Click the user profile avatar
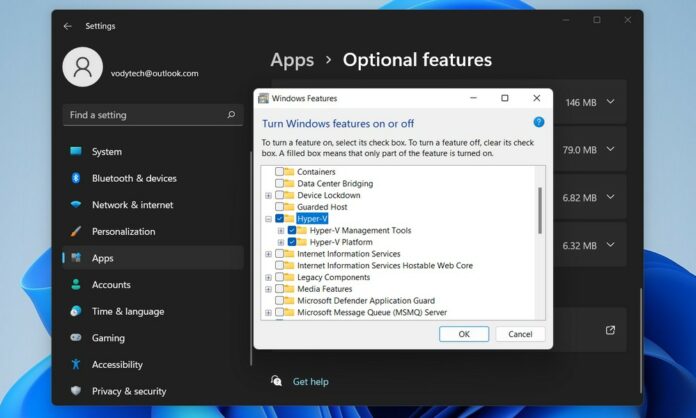 83,67
